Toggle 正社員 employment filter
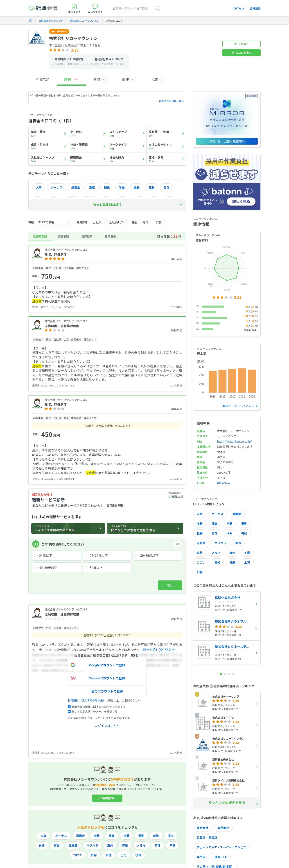This screenshot has height=868, width=289. pyautogui.click(x=97, y=222)
